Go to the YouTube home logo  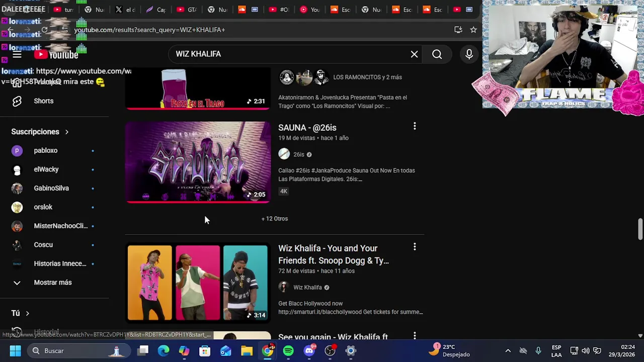56,55
